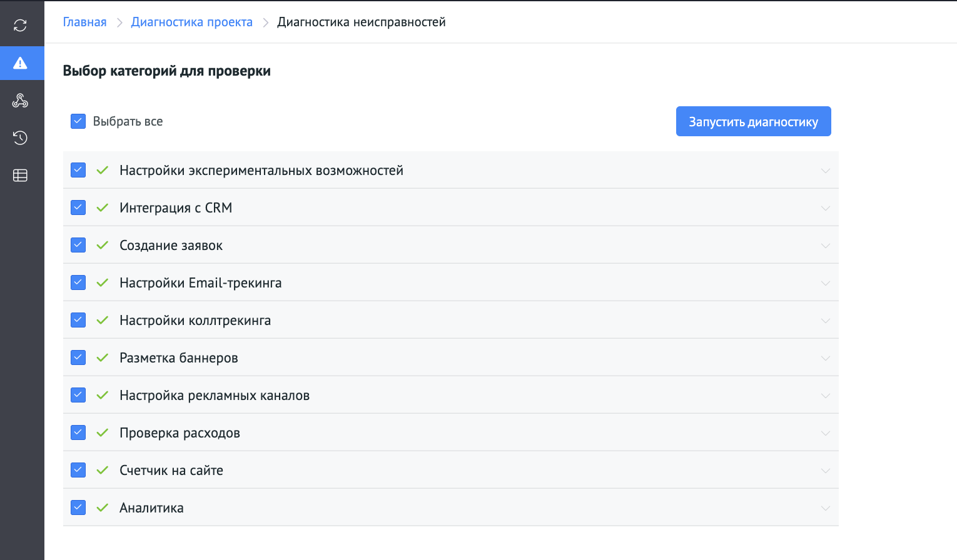957x560 pixels.
Task: Click the green check beside Аналитика
Action: [x=102, y=507]
